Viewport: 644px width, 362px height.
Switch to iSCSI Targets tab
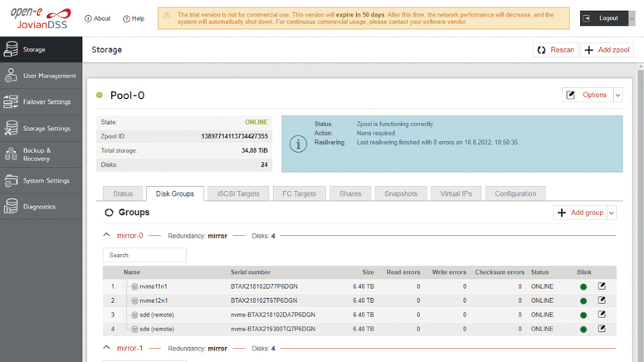[238, 193]
